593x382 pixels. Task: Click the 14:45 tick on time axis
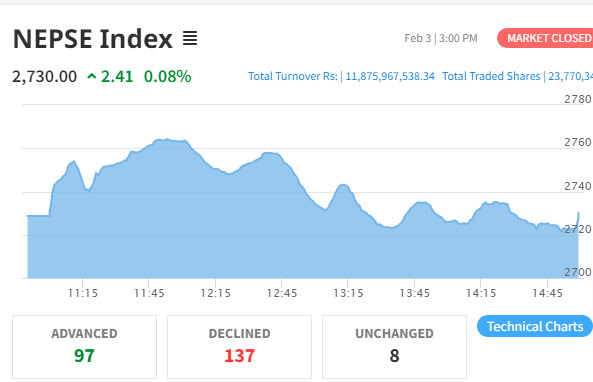(547, 293)
